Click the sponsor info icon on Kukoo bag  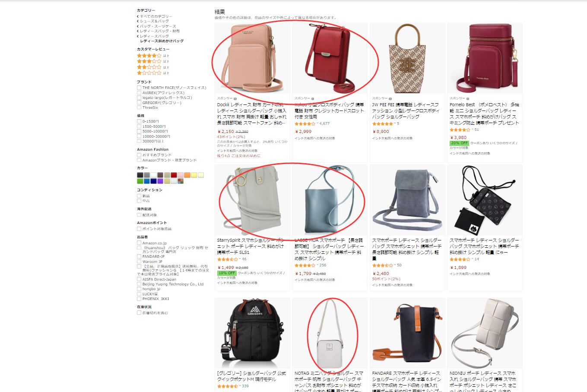313,98
